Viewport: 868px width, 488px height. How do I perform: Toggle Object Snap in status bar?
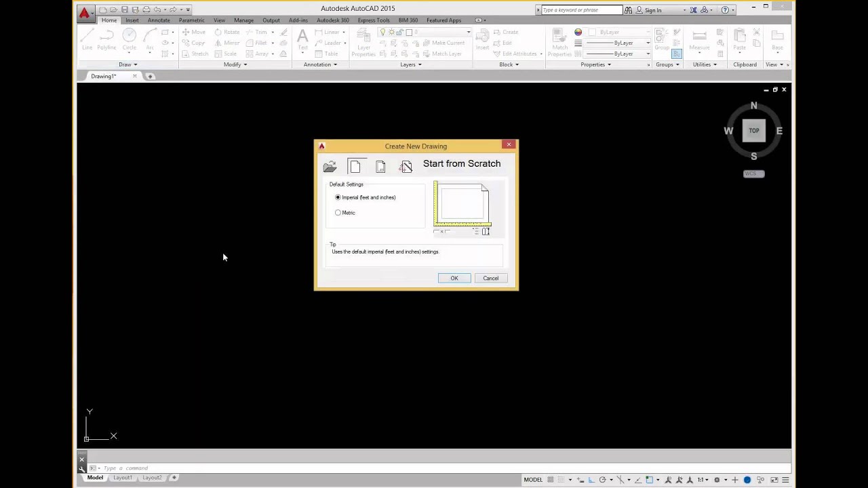(x=650, y=480)
